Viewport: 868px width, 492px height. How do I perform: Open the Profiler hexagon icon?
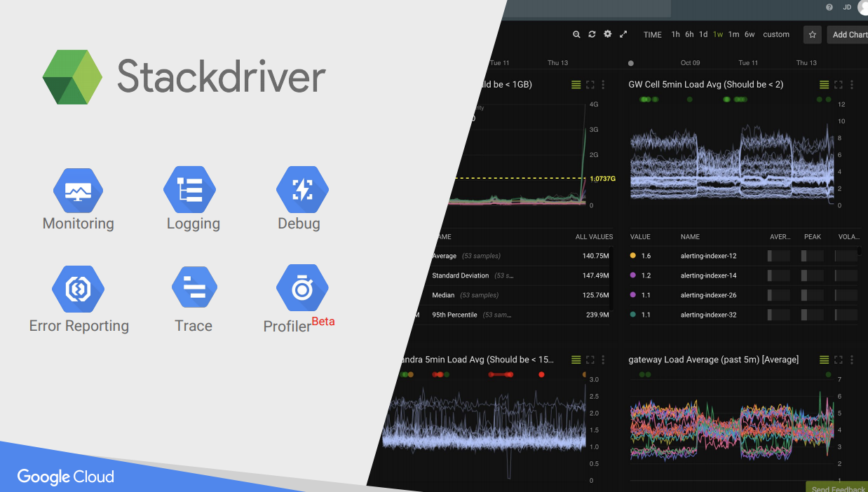302,288
